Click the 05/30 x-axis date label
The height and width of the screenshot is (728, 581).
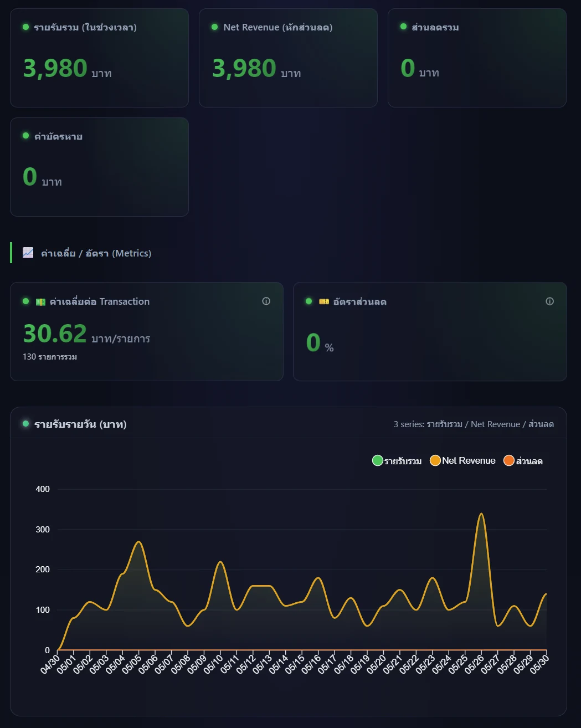tap(539, 664)
